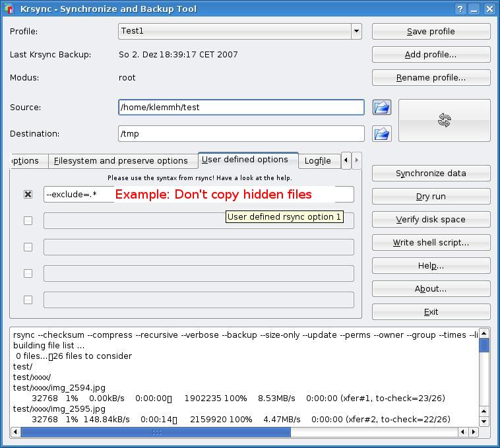The height and width of the screenshot is (448, 500).
Task: Open folder browser for Destination path
Action: 382,133
